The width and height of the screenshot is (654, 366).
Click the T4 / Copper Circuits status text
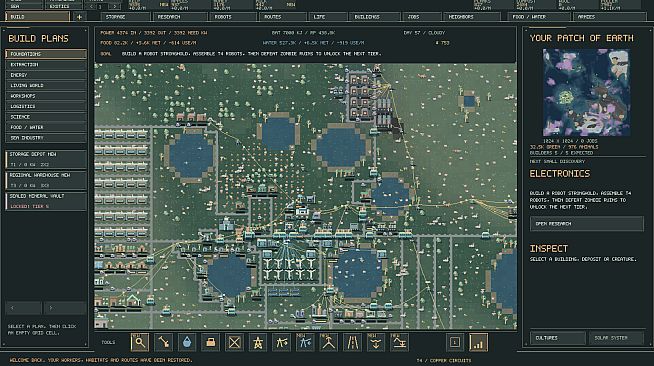444,360
